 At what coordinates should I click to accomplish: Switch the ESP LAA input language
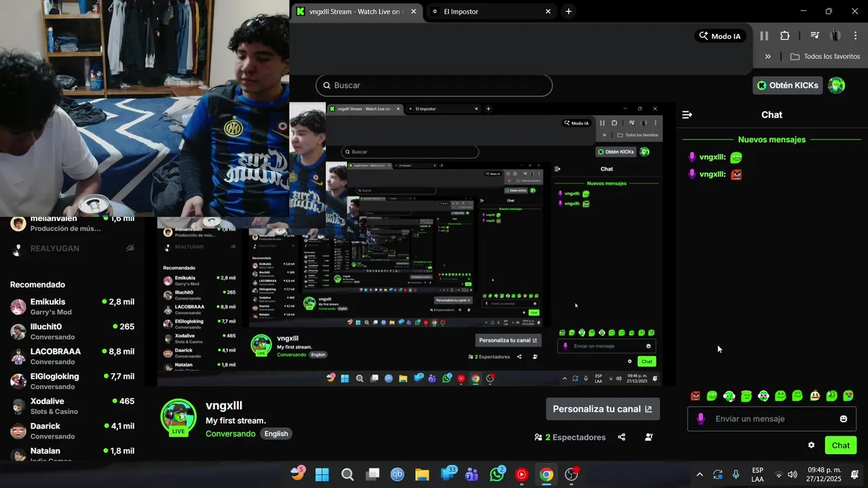(757, 474)
